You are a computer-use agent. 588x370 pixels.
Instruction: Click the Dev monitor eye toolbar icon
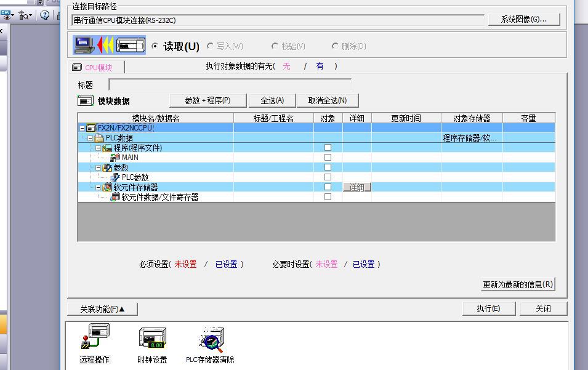[x=6, y=15]
